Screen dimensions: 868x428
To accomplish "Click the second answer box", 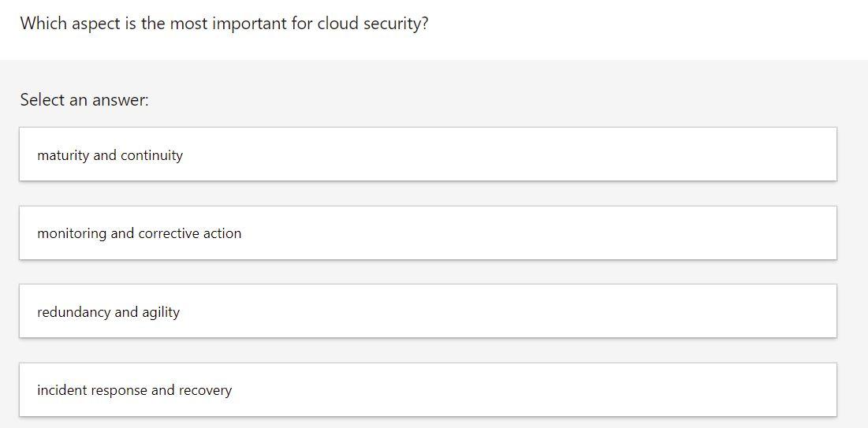I will tap(427, 233).
